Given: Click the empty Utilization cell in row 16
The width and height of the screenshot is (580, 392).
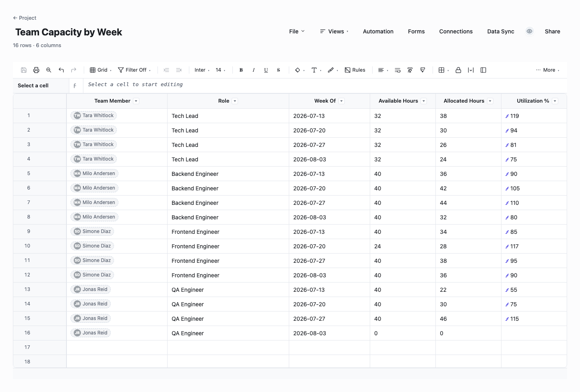Looking at the screenshot, I should tap(534, 333).
